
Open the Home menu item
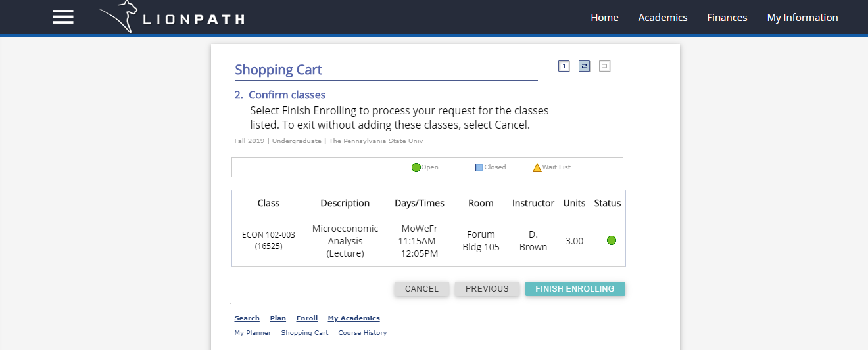point(604,18)
